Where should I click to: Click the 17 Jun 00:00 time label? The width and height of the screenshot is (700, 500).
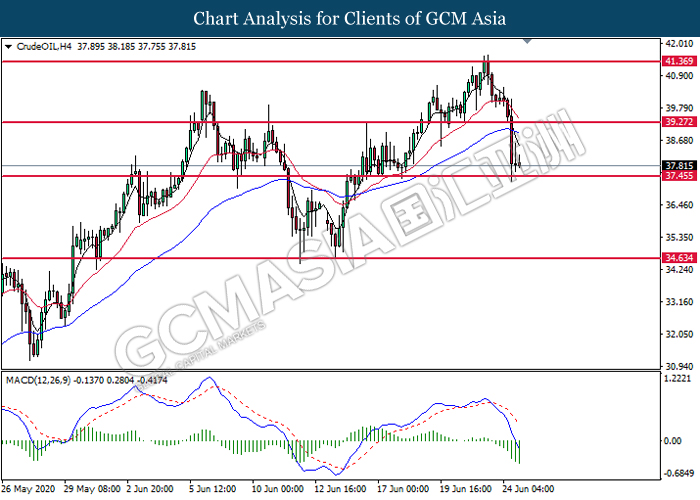click(403, 489)
